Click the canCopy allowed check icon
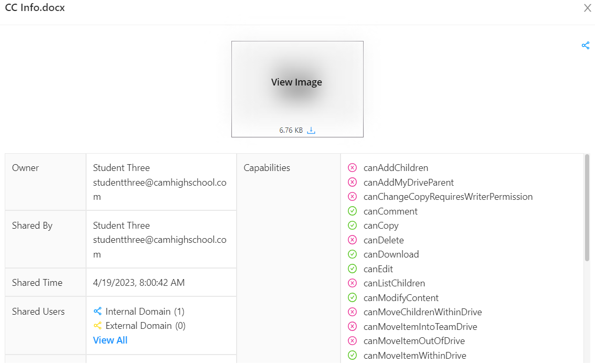This screenshot has width=595, height=364. click(353, 226)
